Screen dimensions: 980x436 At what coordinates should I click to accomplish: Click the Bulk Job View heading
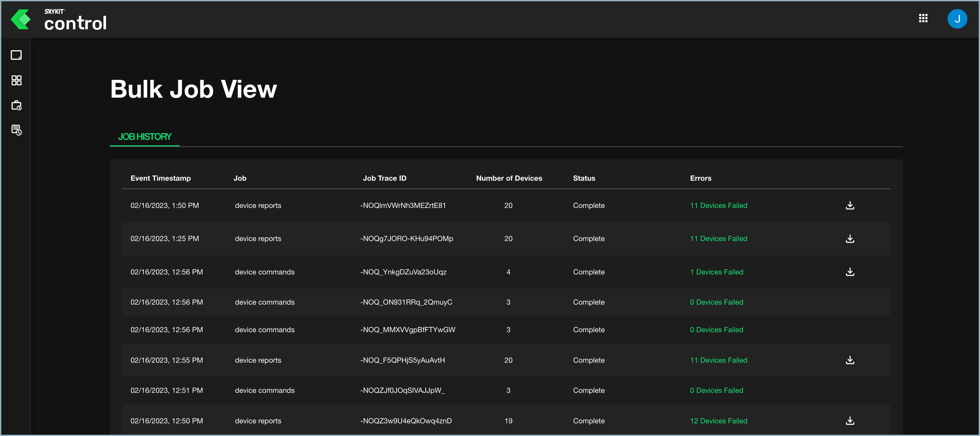(x=194, y=90)
